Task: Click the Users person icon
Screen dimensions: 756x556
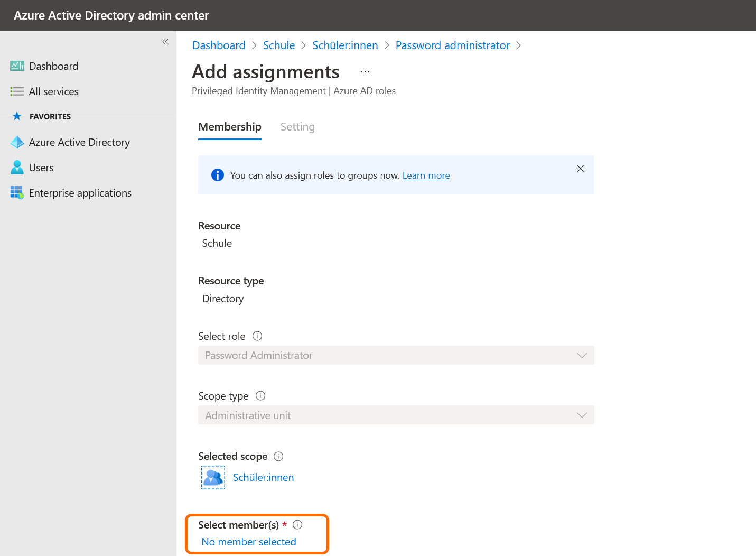Action: click(x=17, y=168)
